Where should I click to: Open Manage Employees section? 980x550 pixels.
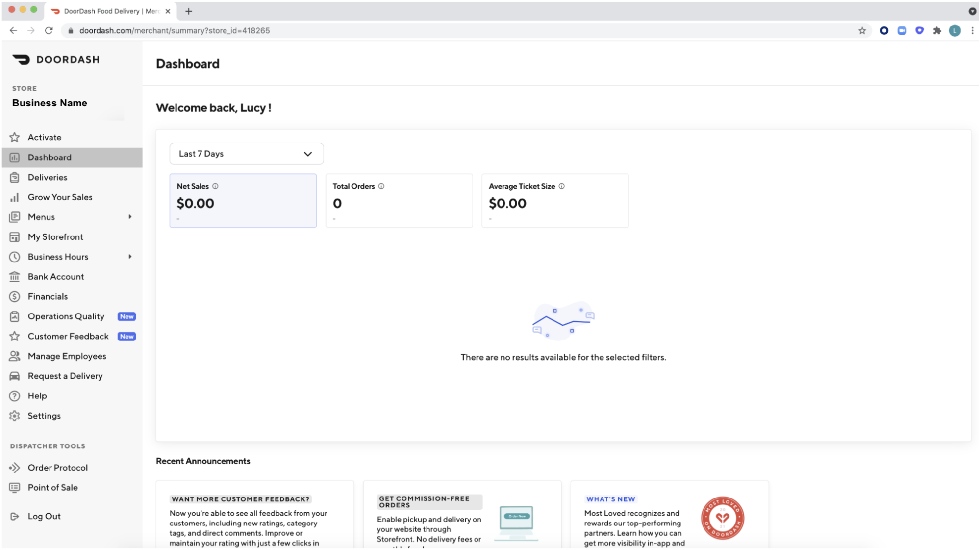[67, 356]
